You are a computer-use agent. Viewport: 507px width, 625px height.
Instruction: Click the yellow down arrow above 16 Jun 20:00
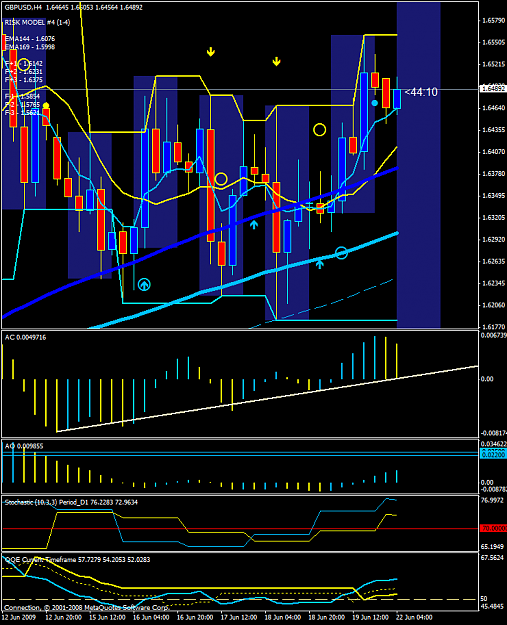211,52
